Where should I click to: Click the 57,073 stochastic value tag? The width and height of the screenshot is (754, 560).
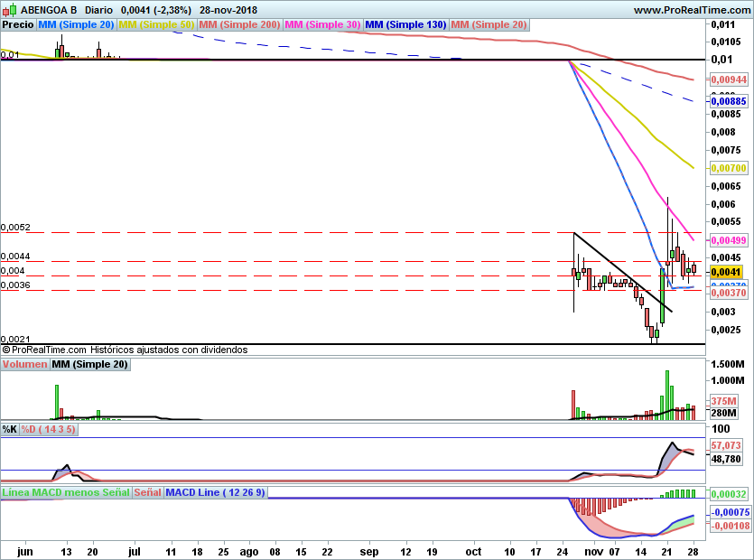[726, 445]
